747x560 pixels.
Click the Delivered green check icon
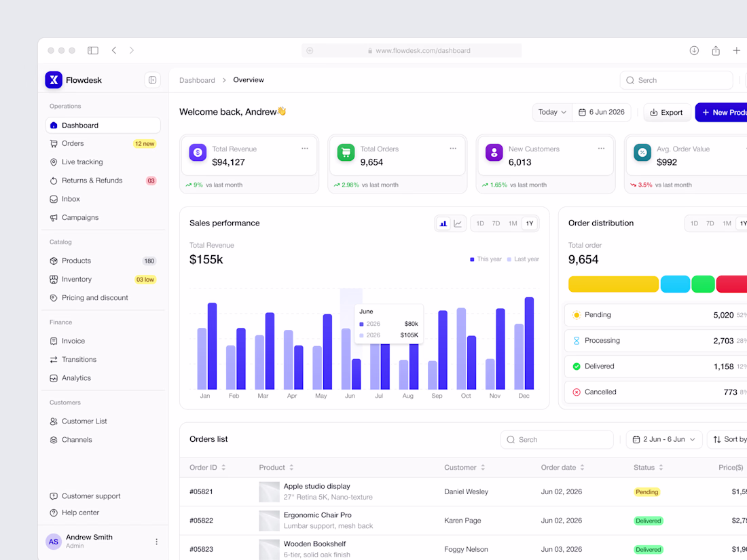(x=577, y=366)
